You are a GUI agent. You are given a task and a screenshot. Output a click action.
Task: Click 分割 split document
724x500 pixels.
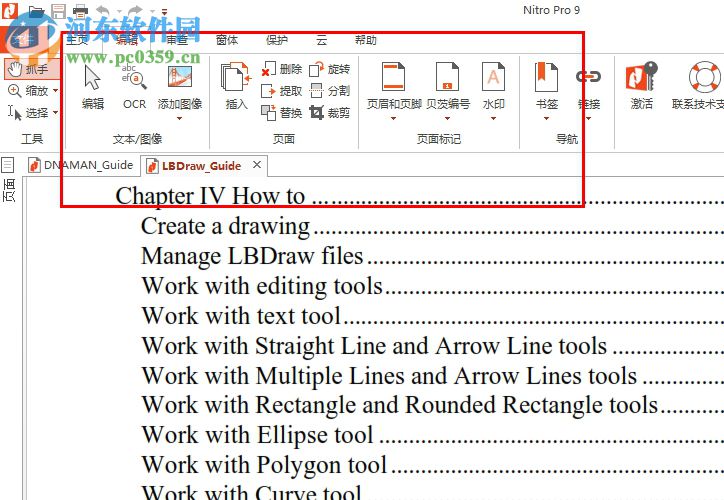(330, 91)
